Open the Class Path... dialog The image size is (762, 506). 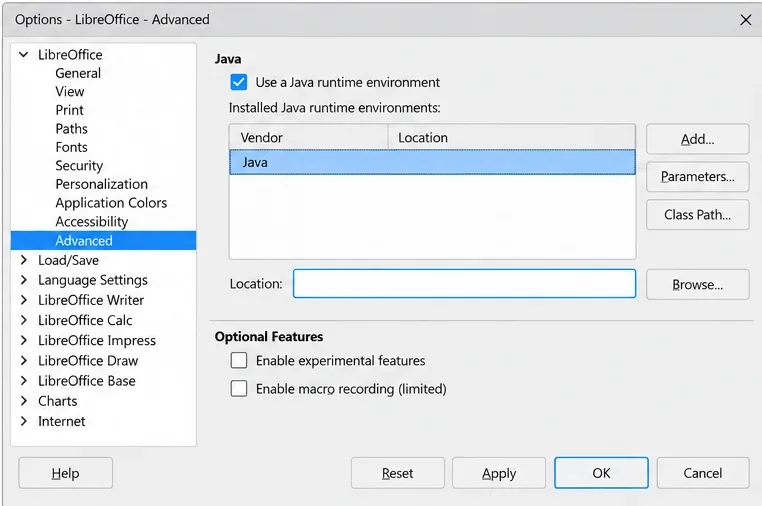[697, 214]
